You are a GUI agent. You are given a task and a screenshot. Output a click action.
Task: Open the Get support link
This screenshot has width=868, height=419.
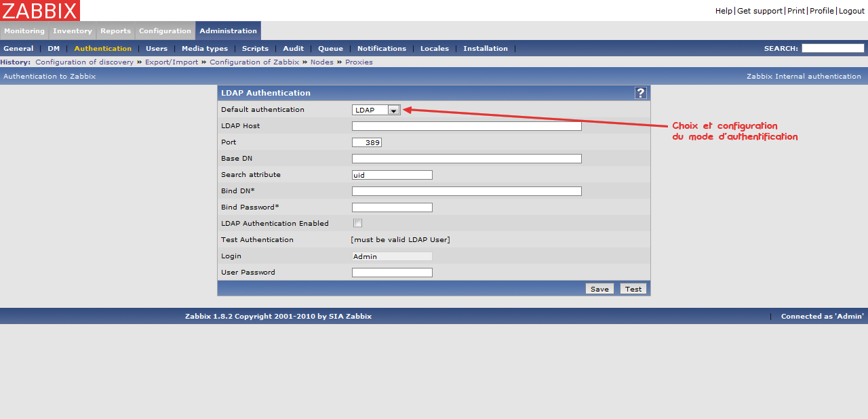coord(759,11)
